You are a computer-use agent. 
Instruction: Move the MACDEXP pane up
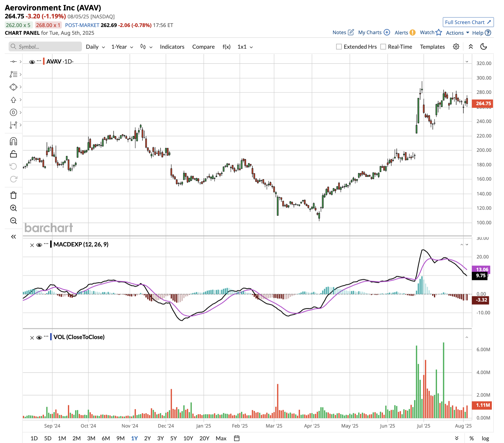(462, 245)
